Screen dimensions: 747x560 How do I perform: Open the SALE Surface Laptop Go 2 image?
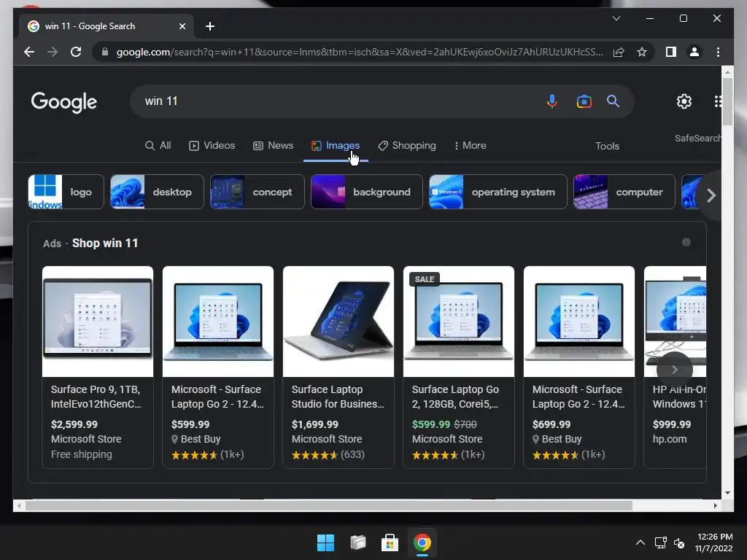459,322
